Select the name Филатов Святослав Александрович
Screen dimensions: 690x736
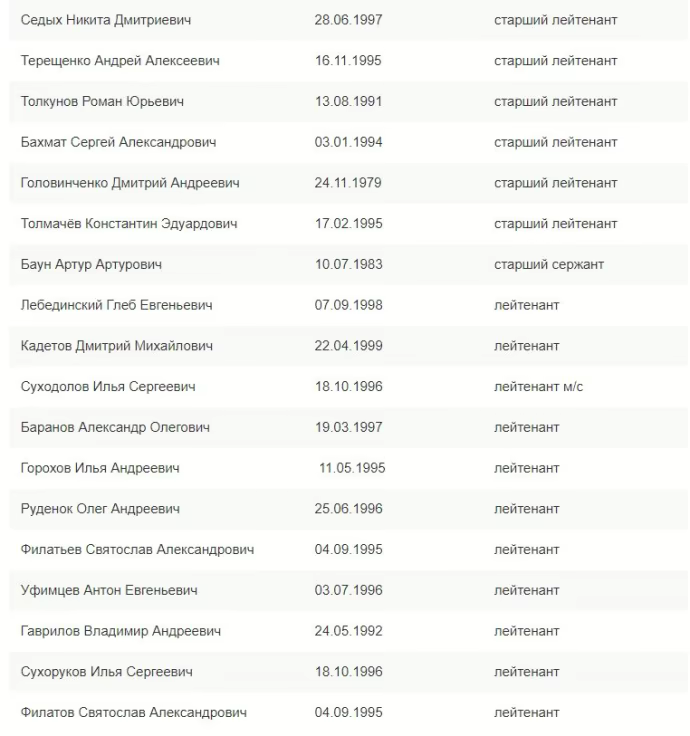133,713
